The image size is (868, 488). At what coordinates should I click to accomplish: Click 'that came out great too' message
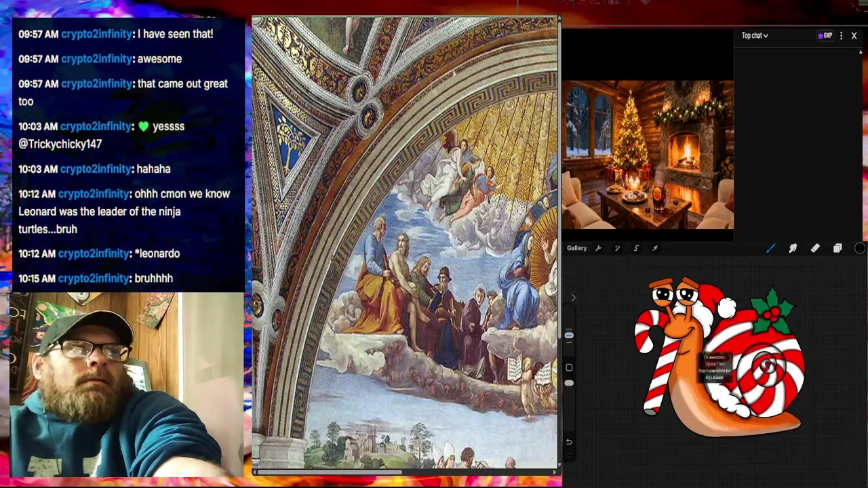[123, 92]
